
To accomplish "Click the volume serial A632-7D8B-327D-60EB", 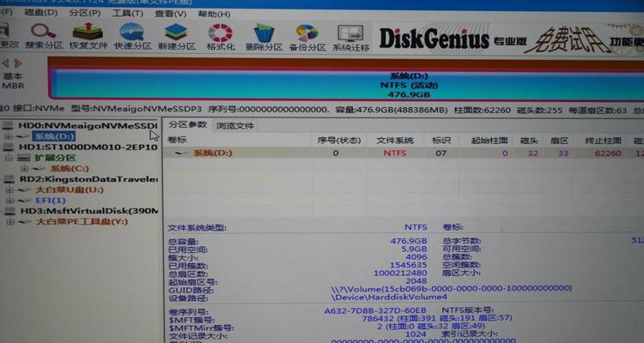I will click(375, 310).
